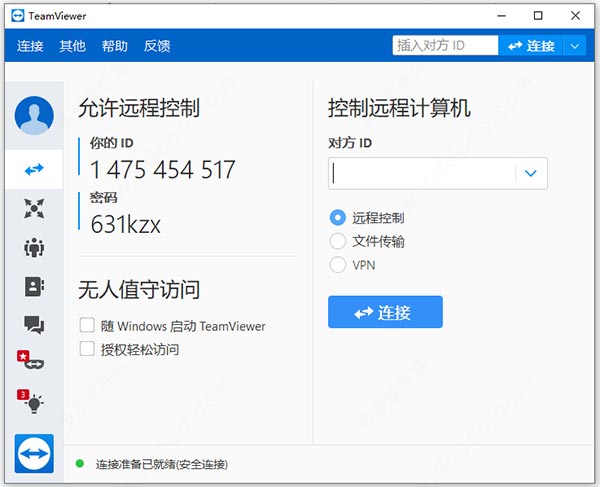Choose the VPN radio option
This screenshot has height=487, width=600.
click(337, 265)
